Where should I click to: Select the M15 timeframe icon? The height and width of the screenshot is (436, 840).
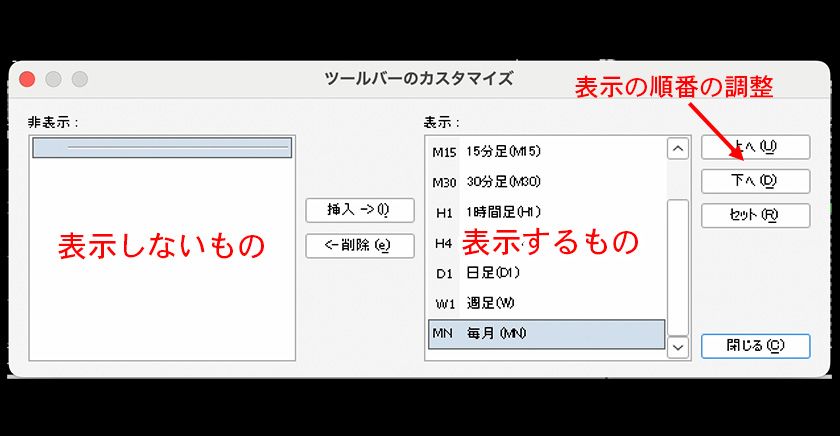tap(443, 152)
